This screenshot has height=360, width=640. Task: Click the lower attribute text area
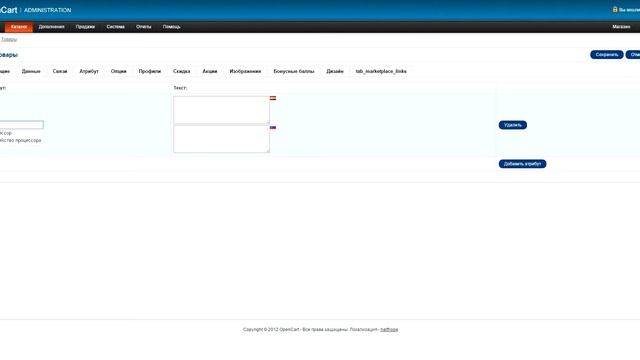tap(221, 139)
